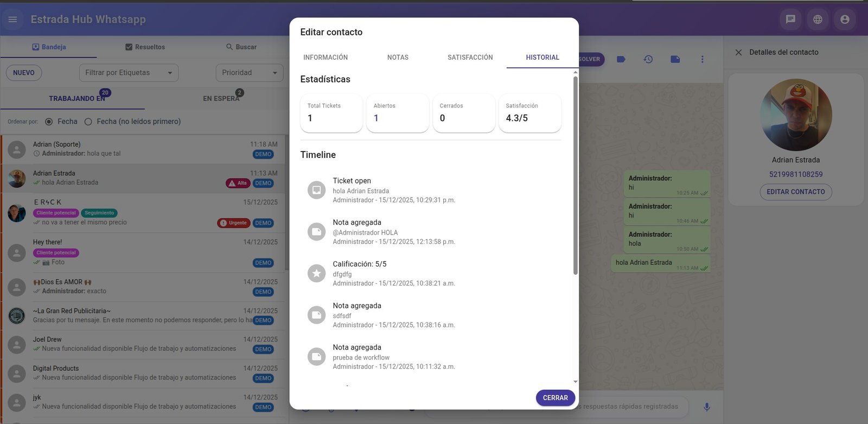Image resolution: width=868 pixels, height=424 pixels.
Task: Click the Cerrar button in the dialog
Action: coord(556,398)
